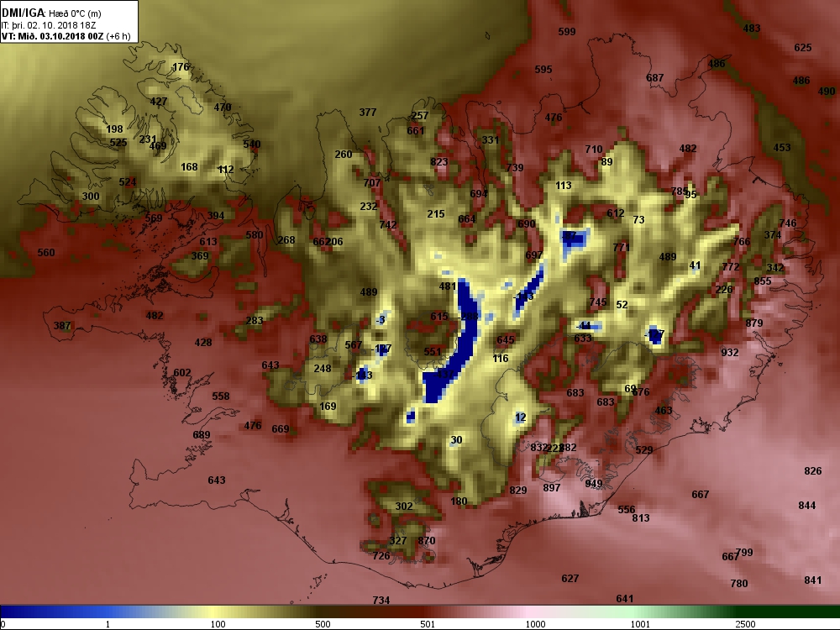
Task: Click the map value '870'
Action: coord(427,540)
